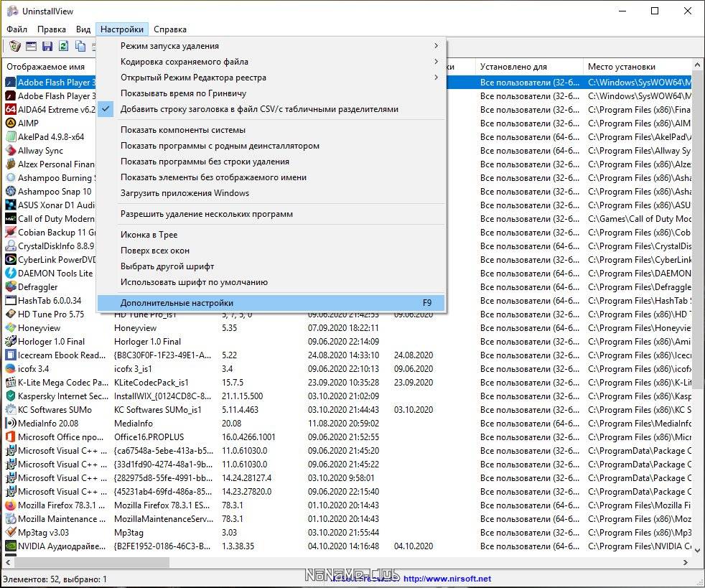Click the 'Установлено для' column header
Screen dimensions: 705x588
pos(513,67)
